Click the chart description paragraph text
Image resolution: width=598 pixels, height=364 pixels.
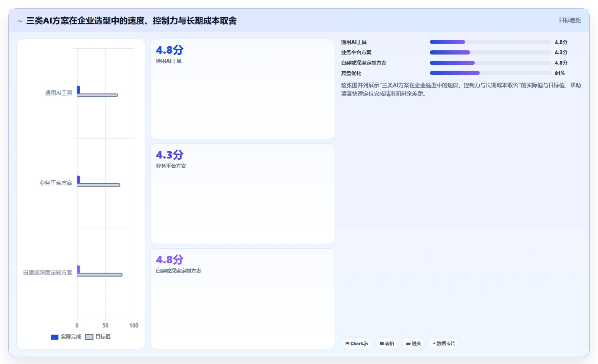461,89
